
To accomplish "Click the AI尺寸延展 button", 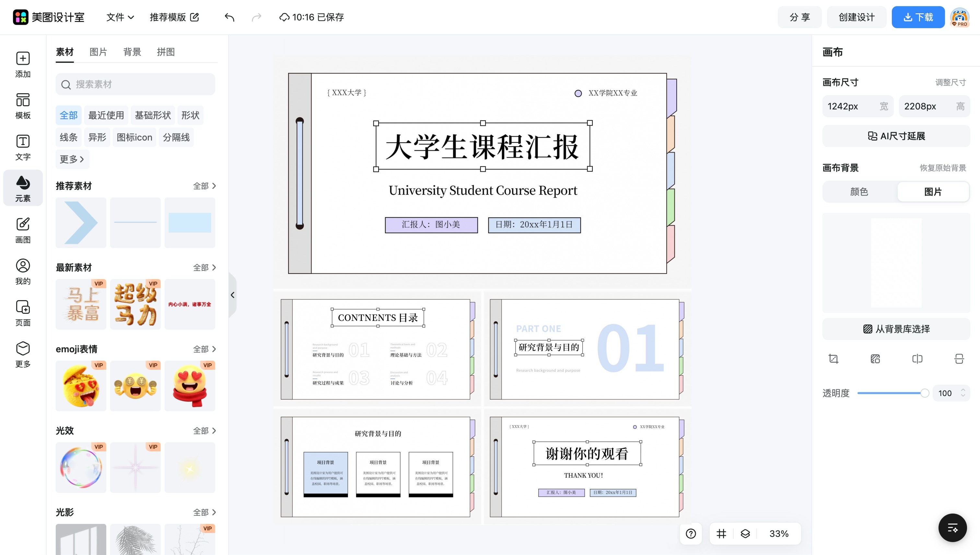I will [896, 136].
